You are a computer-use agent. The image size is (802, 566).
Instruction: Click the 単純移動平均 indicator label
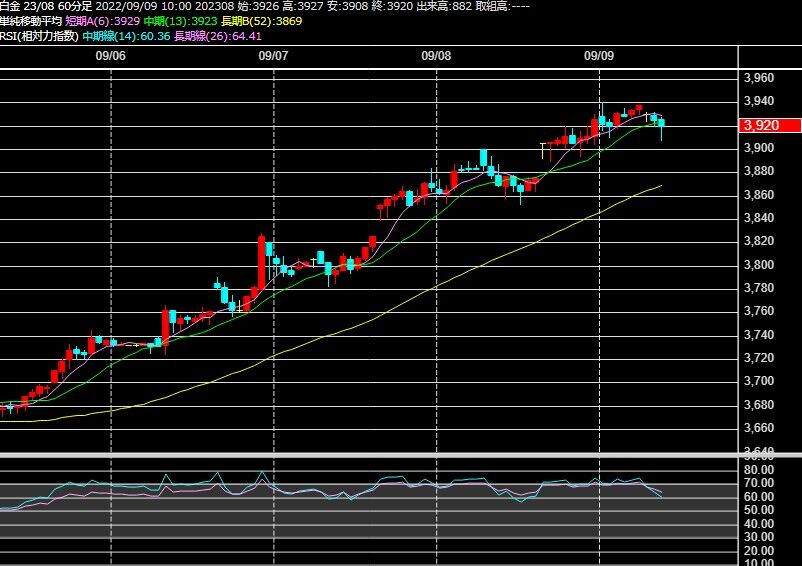(x=31, y=21)
